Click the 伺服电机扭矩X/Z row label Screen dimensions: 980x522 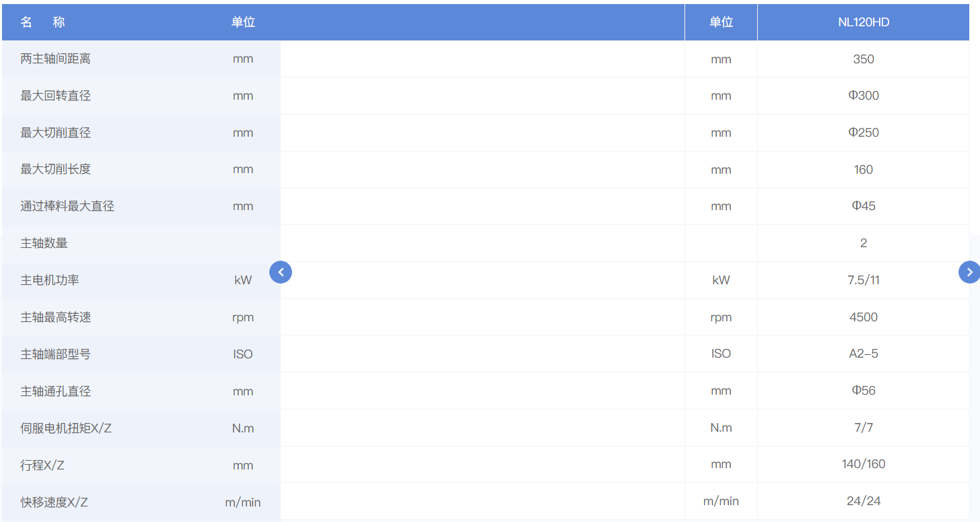pos(66,428)
